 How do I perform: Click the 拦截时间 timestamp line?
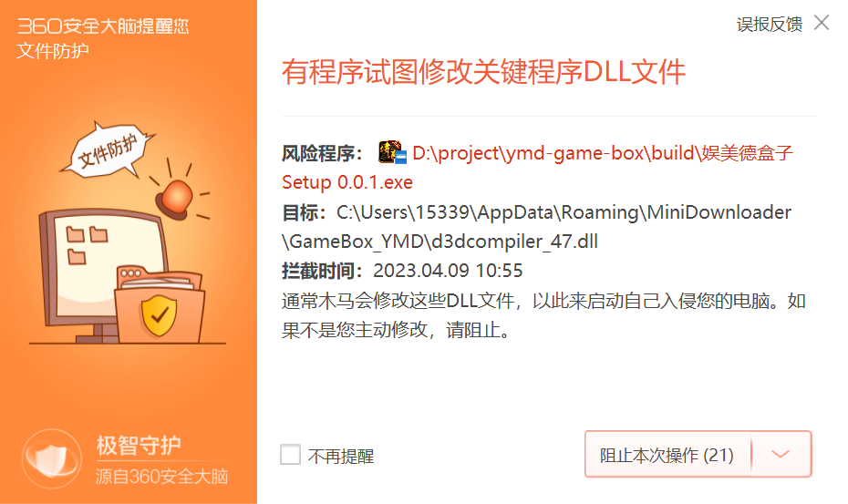click(x=402, y=271)
